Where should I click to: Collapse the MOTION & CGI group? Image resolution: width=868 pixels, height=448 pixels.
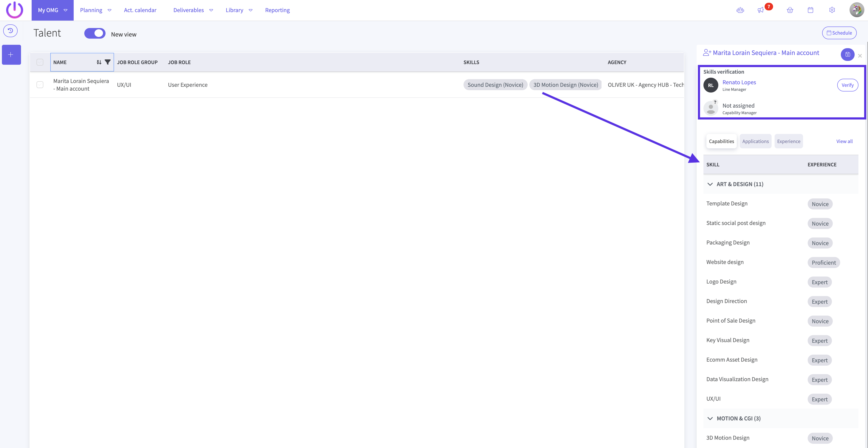(710, 418)
